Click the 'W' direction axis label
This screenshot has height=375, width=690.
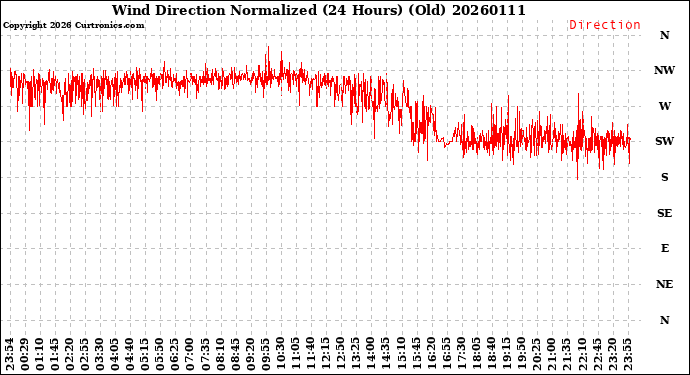[664, 106]
